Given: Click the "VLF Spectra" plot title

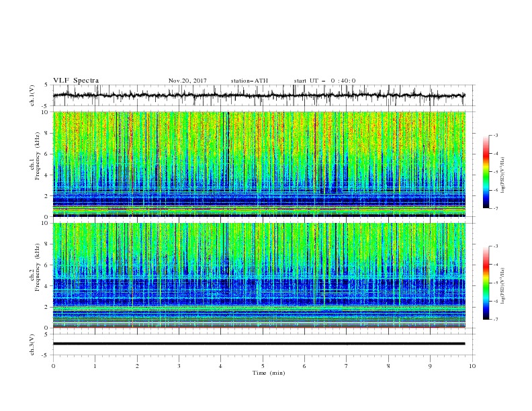Looking at the screenshot, I should [76, 81].
